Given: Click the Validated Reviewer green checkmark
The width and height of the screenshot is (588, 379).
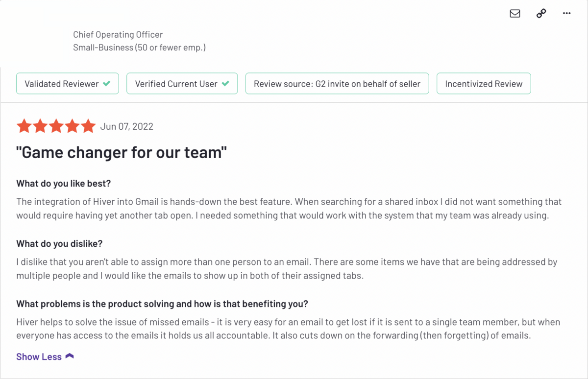Looking at the screenshot, I should click(107, 84).
